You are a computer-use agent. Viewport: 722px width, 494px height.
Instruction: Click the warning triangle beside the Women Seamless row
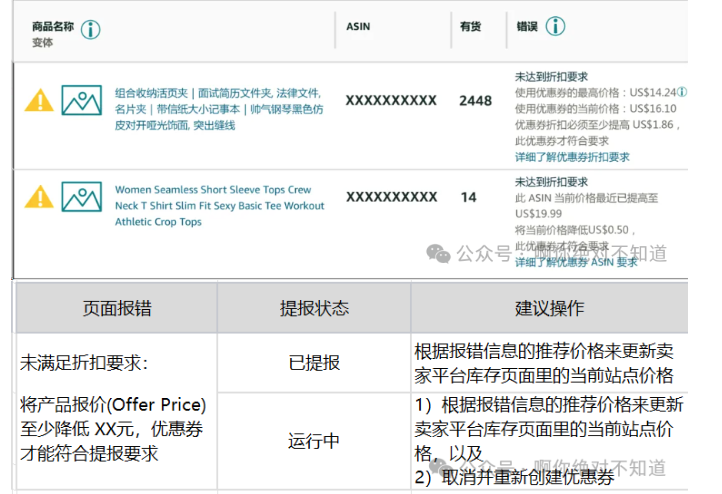[x=39, y=197]
